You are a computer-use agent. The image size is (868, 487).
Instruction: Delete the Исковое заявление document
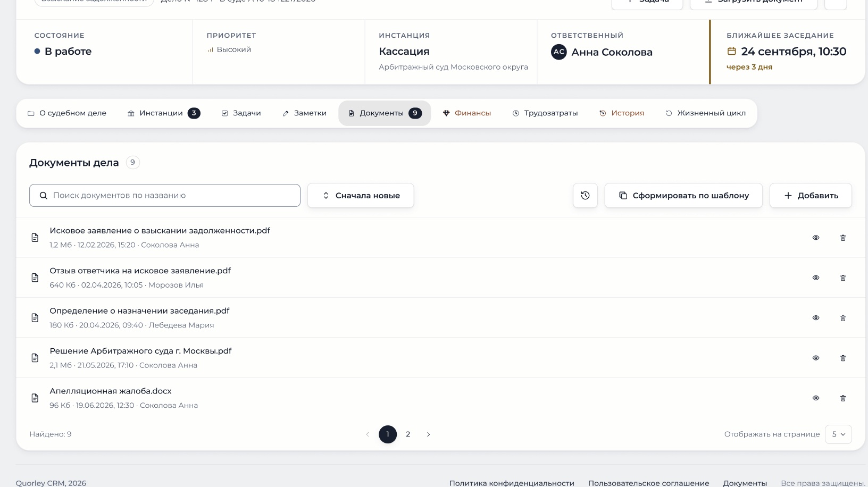click(843, 238)
